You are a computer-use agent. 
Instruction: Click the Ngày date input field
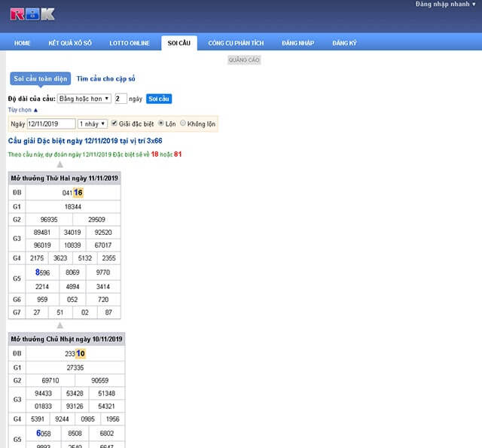tap(51, 123)
